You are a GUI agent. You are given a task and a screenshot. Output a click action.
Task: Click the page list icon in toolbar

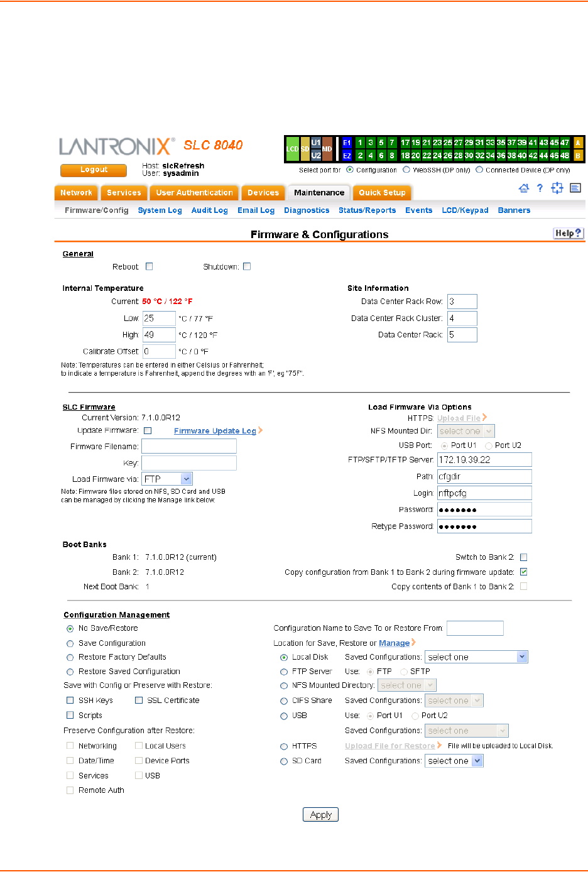(575, 188)
